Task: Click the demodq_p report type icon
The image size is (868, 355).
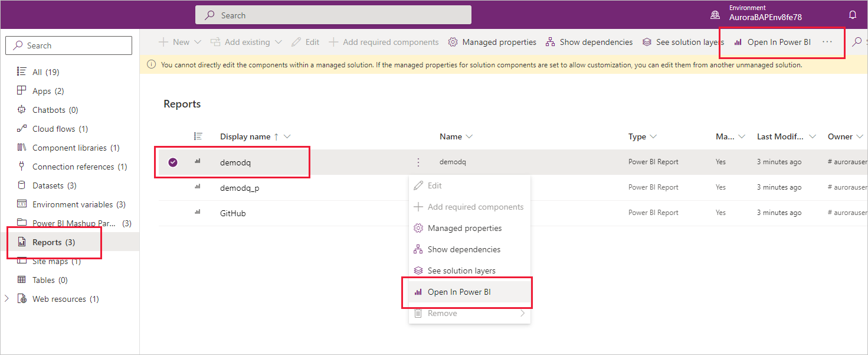Action: (198, 187)
